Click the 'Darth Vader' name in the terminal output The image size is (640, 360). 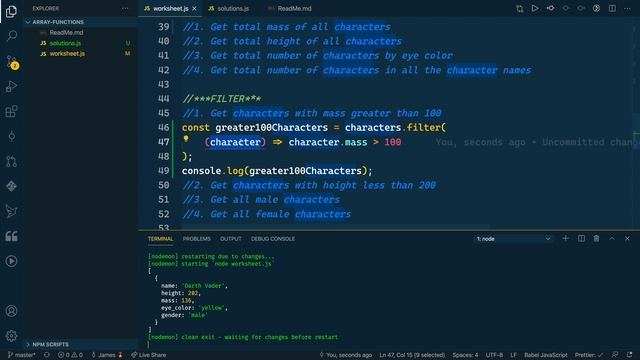point(203,286)
